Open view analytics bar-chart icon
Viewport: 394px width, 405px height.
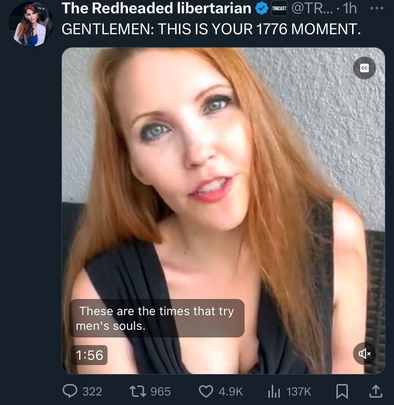tap(274, 391)
